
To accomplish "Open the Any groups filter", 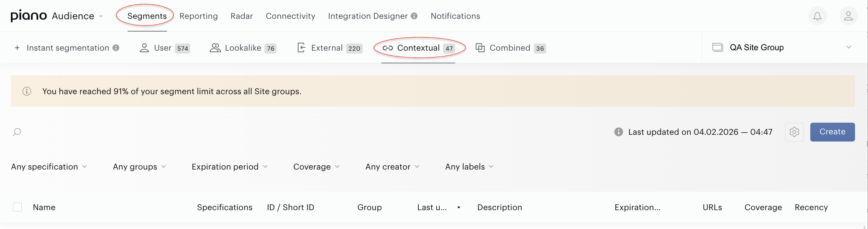I will point(139,167).
